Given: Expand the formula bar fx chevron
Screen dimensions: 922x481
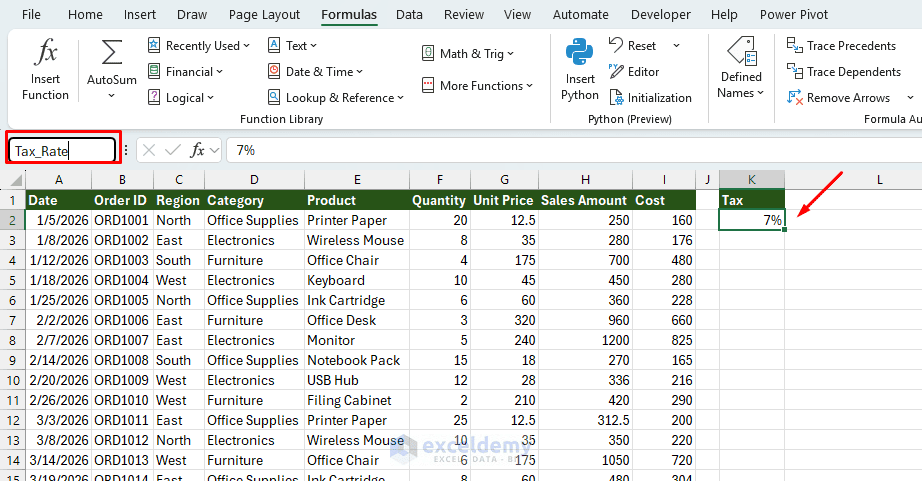Looking at the screenshot, I should pos(214,151).
